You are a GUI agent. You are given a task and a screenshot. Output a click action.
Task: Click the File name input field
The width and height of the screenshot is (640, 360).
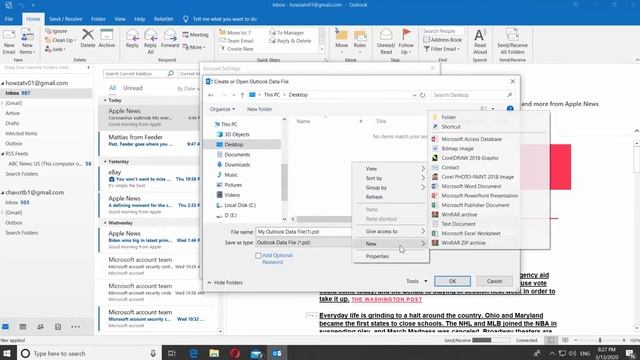(x=303, y=232)
